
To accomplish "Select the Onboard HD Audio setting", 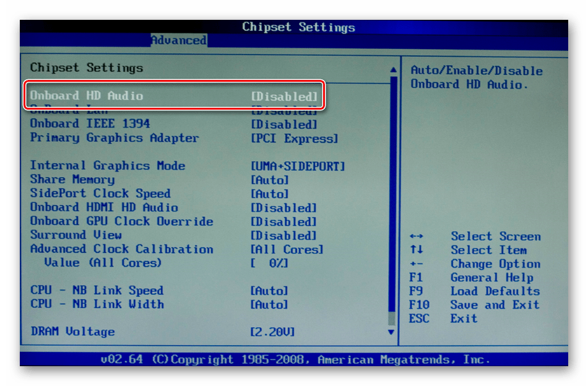I will 86,96.
